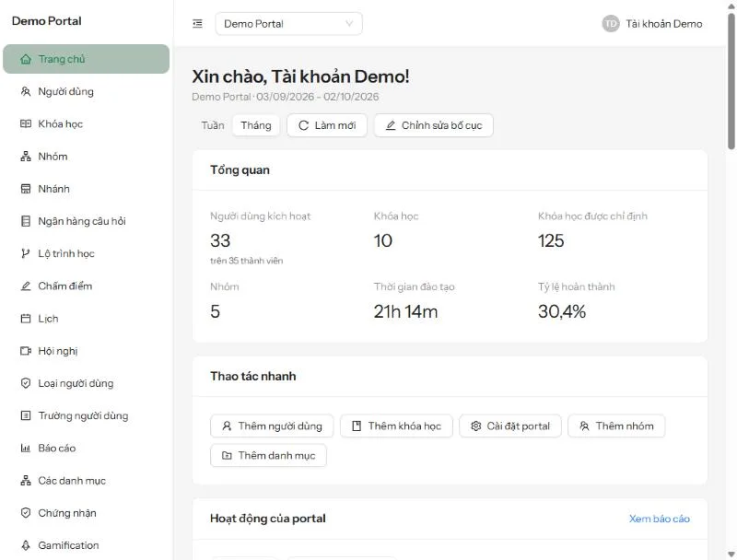Click the rocket icon beside Gamification
This screenshot has width=737, height=560.
26,545
